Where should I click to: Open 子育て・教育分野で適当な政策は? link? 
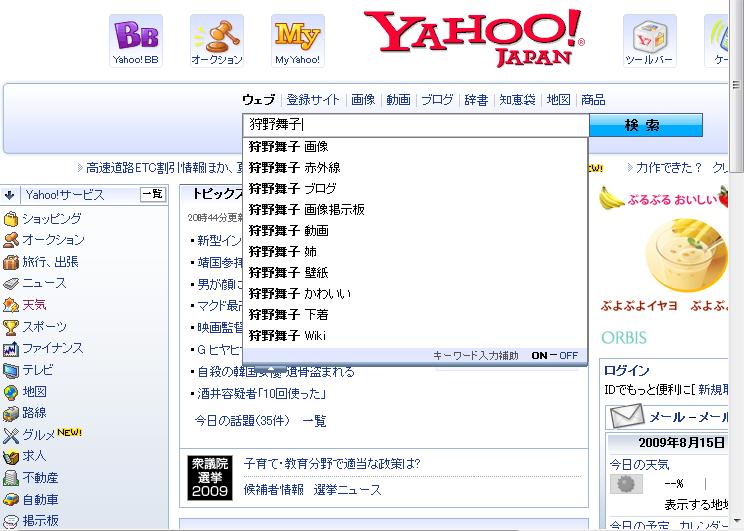coord(332,464)
